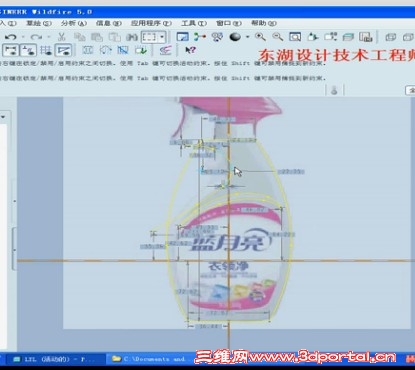Click the Refit view icon
The height and width of the screenshot is (370, 415).
295,37
